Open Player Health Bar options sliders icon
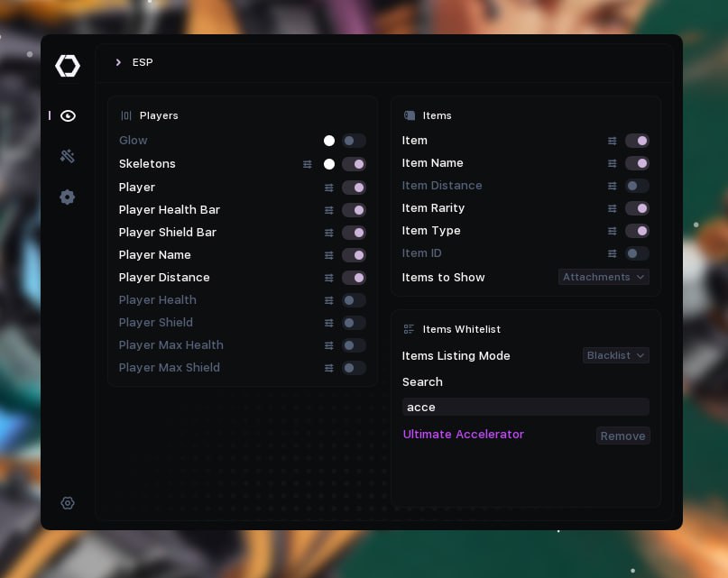 click(329, 210)
